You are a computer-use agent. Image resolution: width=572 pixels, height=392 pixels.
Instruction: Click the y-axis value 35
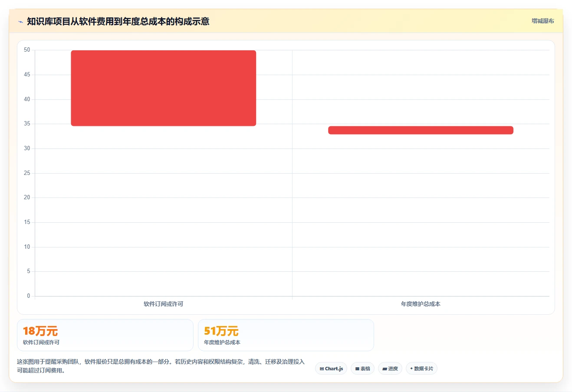pos(27,124)
